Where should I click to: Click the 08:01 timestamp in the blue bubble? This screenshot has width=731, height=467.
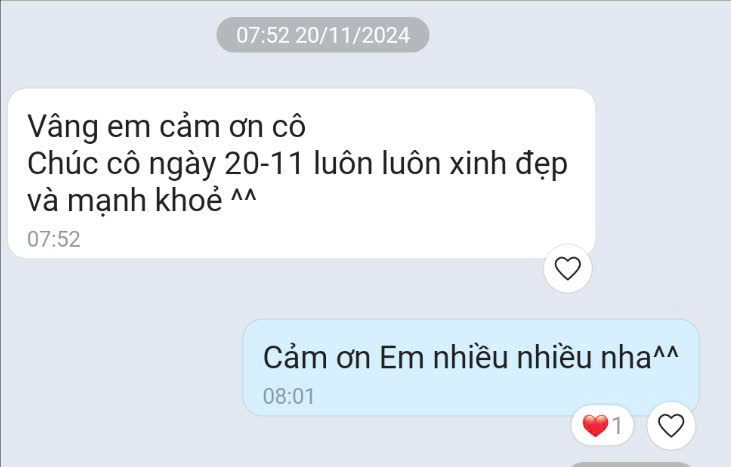click(x=289, y=397)
